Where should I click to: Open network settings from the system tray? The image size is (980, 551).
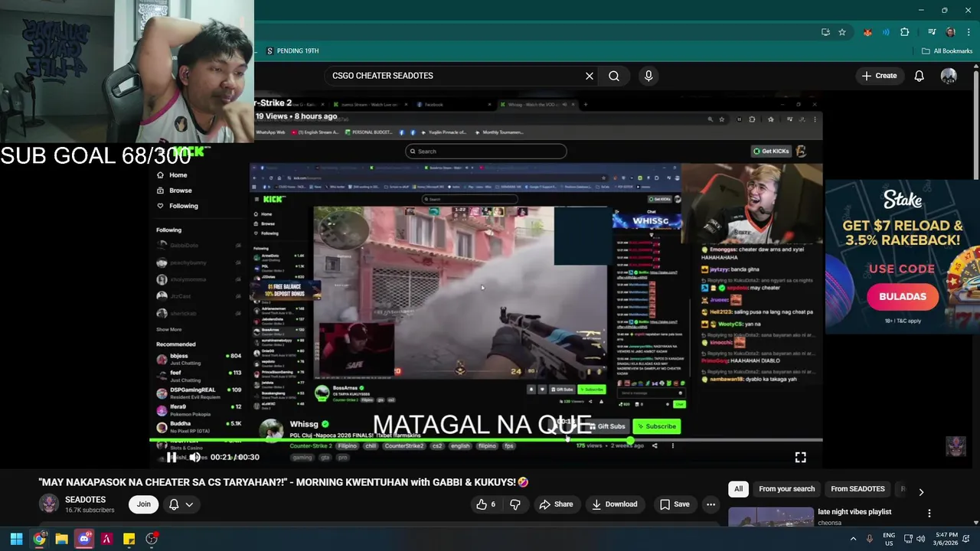pyautogui.click(x=908, y=539)
